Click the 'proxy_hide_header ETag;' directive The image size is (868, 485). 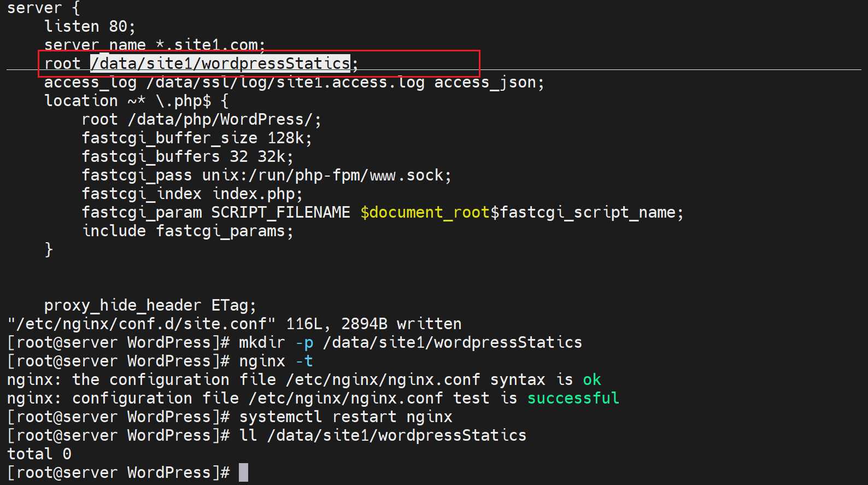150,306
